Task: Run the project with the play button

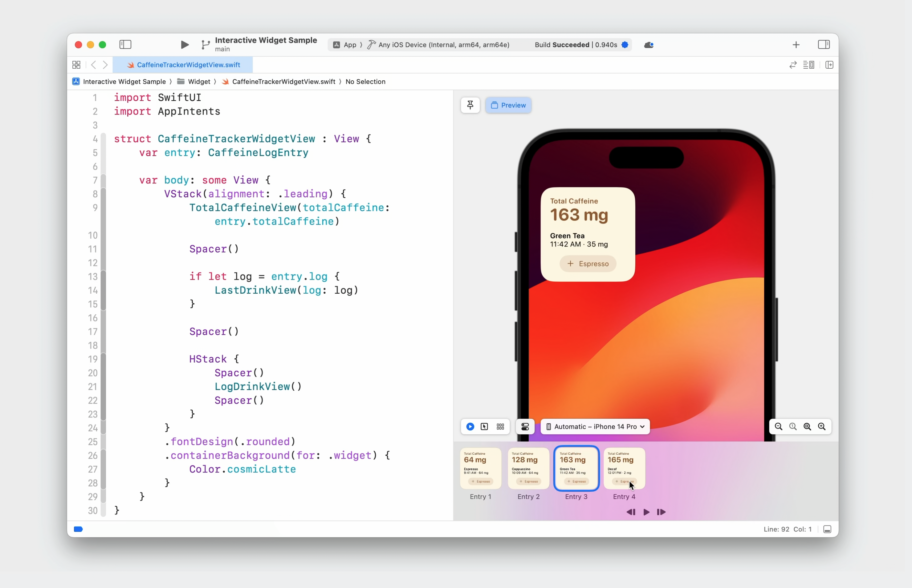Action: pyautogui.click(x=185, y=45)
